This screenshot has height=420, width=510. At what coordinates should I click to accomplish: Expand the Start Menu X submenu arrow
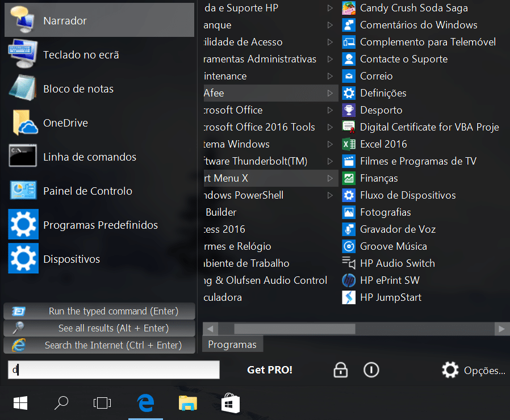(x=330, y=178)
